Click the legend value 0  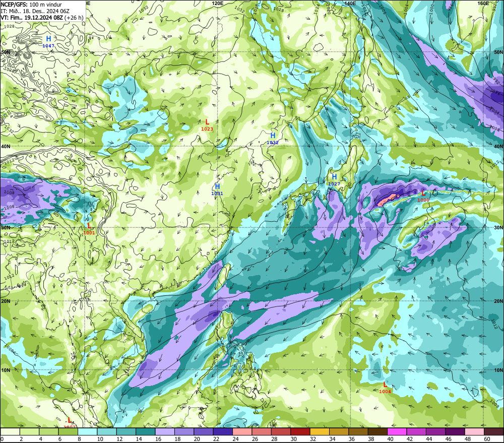coord(2,439)
